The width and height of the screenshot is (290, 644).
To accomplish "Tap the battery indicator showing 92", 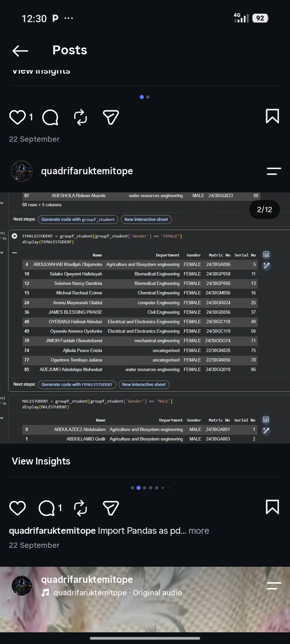I will [260, 18].
